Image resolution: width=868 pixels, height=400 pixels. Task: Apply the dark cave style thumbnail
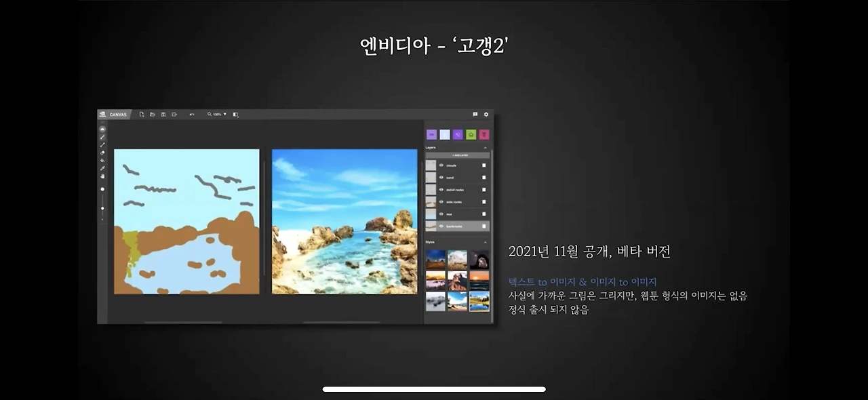point(479,260)
